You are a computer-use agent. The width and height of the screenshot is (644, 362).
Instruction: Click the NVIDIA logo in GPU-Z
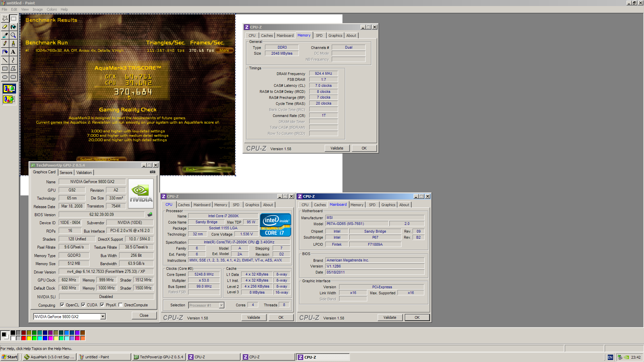pyautogui.click(x=141, y=194)
